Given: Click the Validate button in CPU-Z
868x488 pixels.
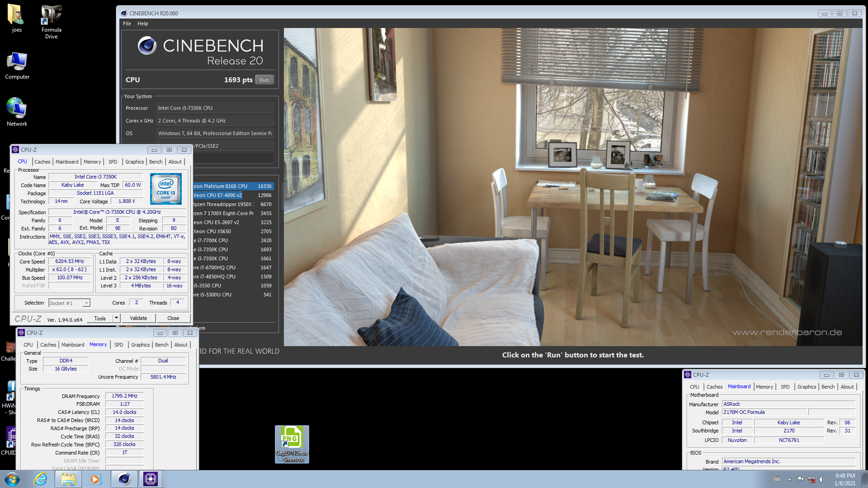Looking at the screenshot, I should click(x=138, y=318).
